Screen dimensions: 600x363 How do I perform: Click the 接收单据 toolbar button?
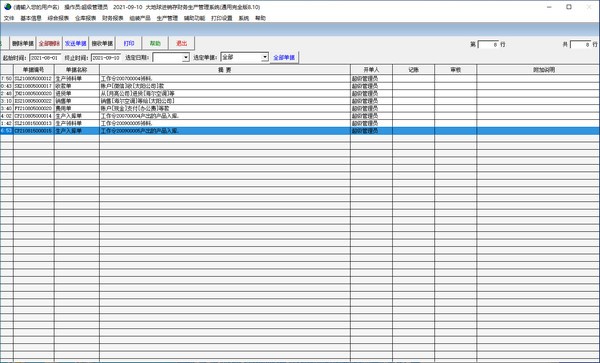click(102, 43)
